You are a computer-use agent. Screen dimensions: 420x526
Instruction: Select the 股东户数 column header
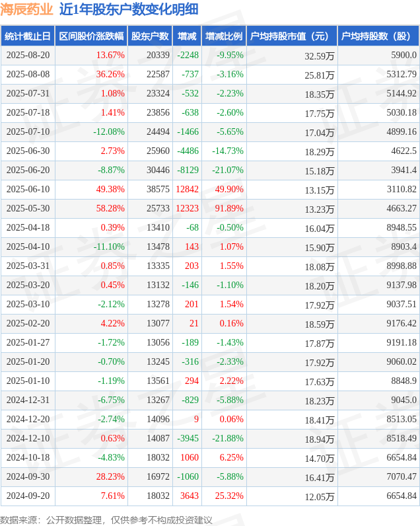[x=150, y=36]
